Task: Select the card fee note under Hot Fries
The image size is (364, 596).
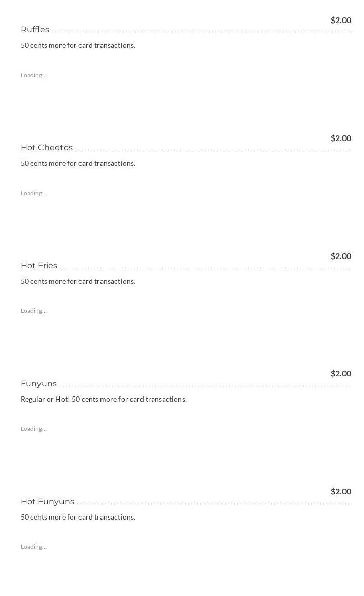Action: pyautogui.click(x=78, y=281)
